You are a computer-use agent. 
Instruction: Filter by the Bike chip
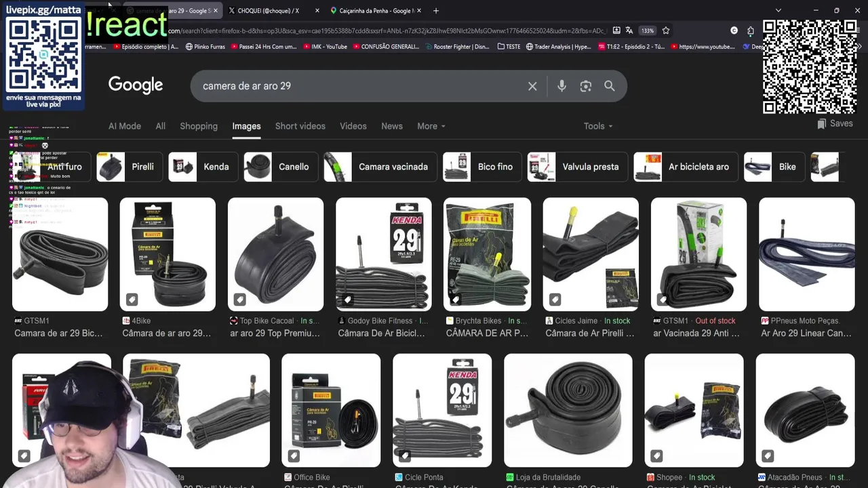774,167
